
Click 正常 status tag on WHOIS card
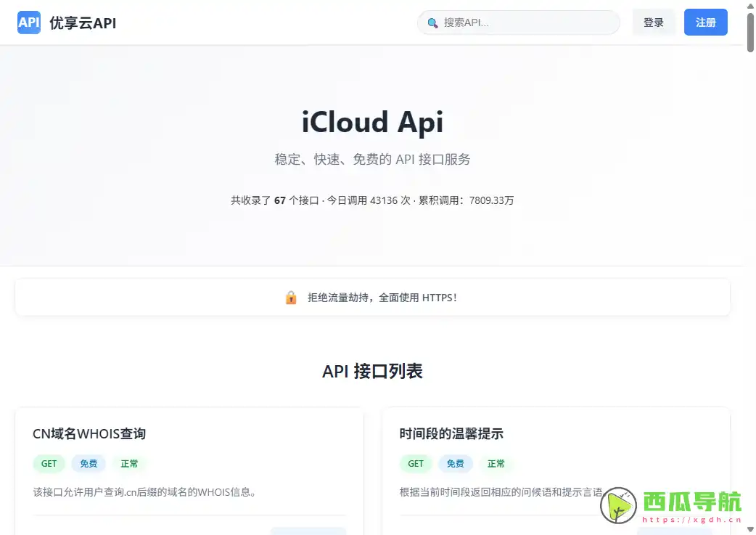(130, 464)
